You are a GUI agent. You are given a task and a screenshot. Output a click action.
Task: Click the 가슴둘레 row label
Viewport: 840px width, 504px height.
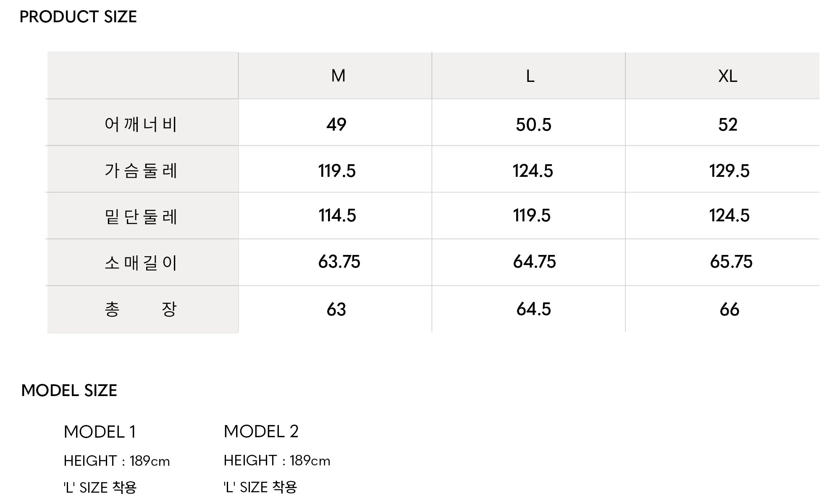[x=141, y=171]
